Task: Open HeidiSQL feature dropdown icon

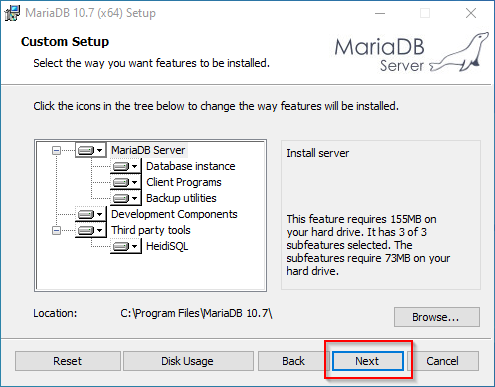Action: 126,246
